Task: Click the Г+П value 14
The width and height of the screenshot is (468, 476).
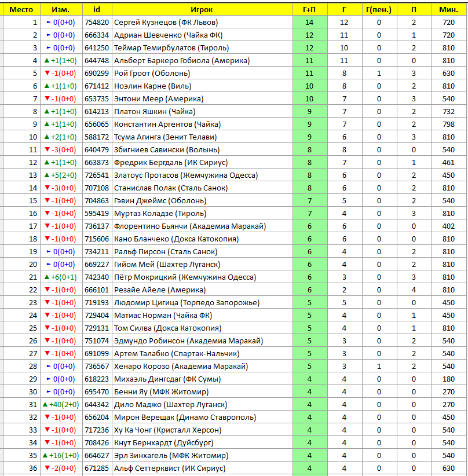Action: [x=309, y=23]
